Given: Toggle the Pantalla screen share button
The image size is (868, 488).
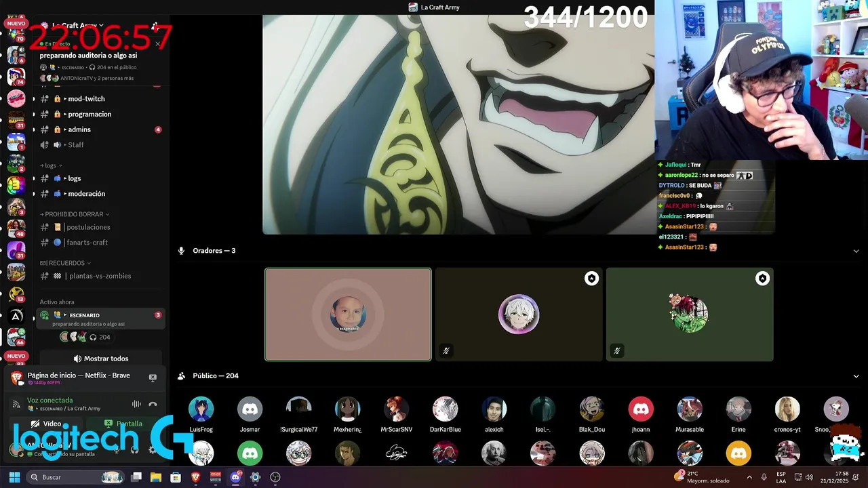Looking at the screenshot, I should [123, 424].
